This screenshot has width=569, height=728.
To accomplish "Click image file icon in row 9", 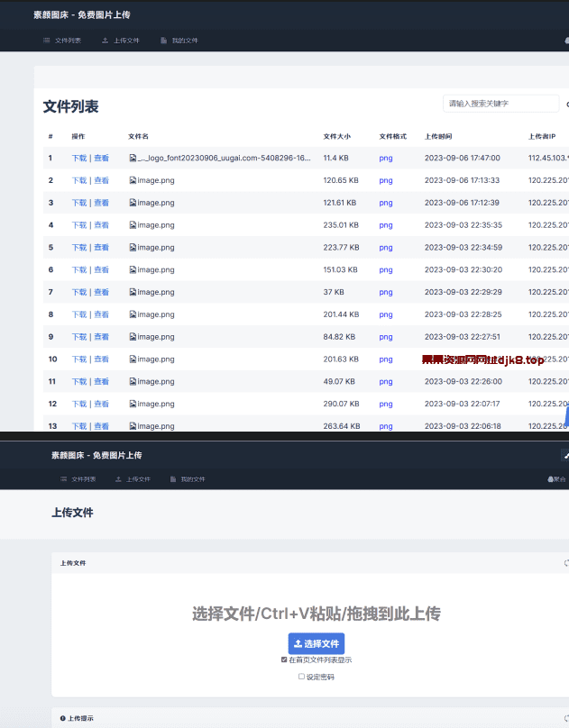I will click(133, 337).
